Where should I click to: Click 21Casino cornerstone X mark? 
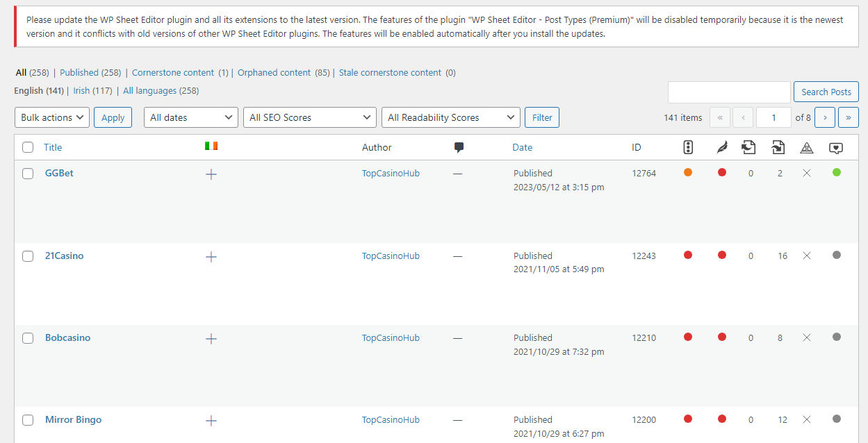tap(807, 256)
